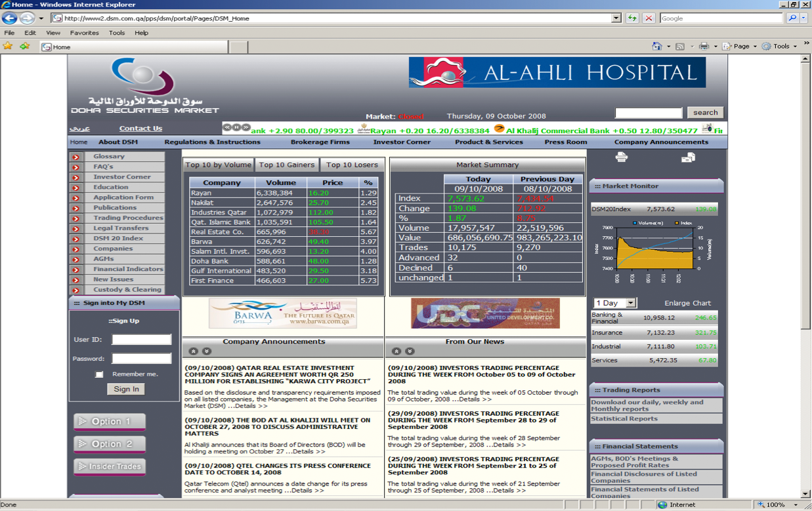The height and width of the screenshot is (511, 812).
Task: Open the Help menu
Action: point(141,33)
